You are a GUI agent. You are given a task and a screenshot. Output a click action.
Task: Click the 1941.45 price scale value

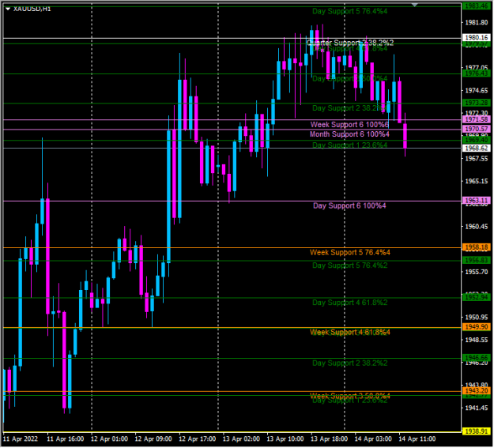(x=477, y=408)
